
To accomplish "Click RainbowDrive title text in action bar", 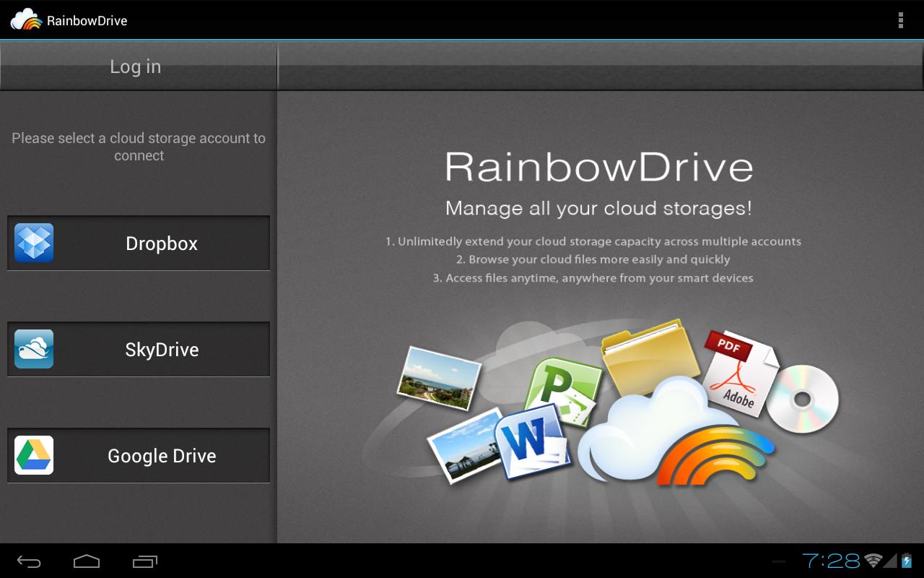I will (x=87, y=21).
